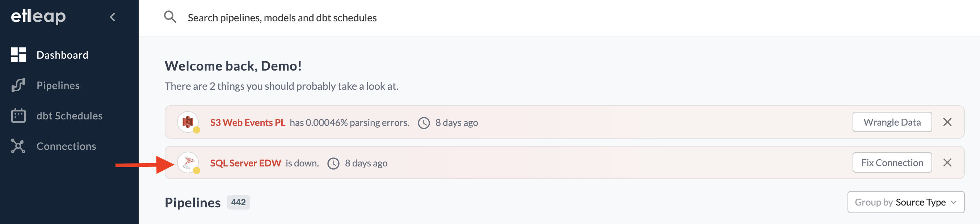Viewport: 980px width, 224px height.
Task: Collapse the sidebar with the chevron
Action: pos(113,17)
